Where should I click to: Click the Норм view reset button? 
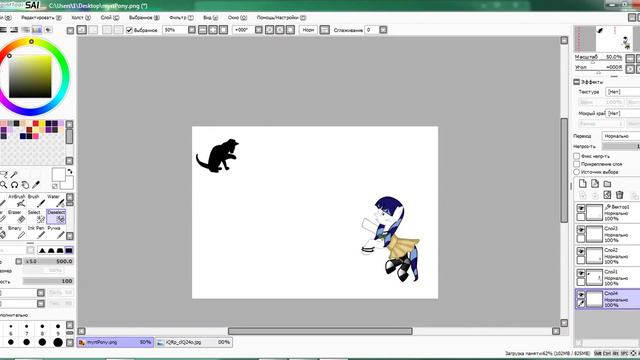click(x=308, y=30)
